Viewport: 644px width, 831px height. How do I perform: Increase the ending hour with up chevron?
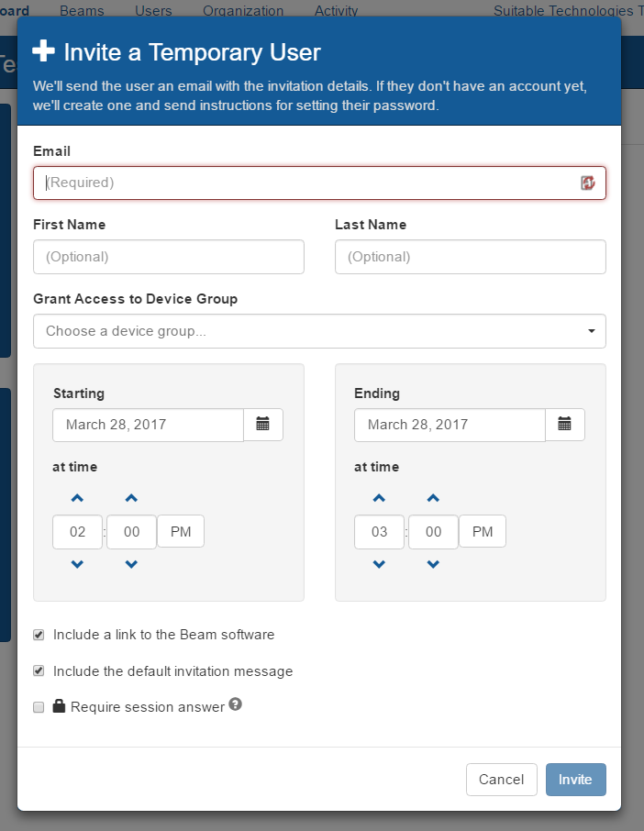coord(379,499)
